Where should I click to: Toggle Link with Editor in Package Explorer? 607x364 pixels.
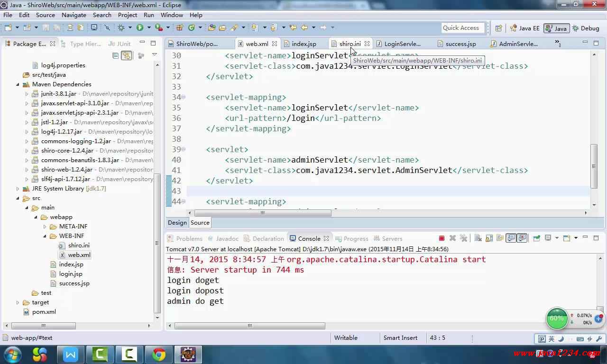pos(126,55)
